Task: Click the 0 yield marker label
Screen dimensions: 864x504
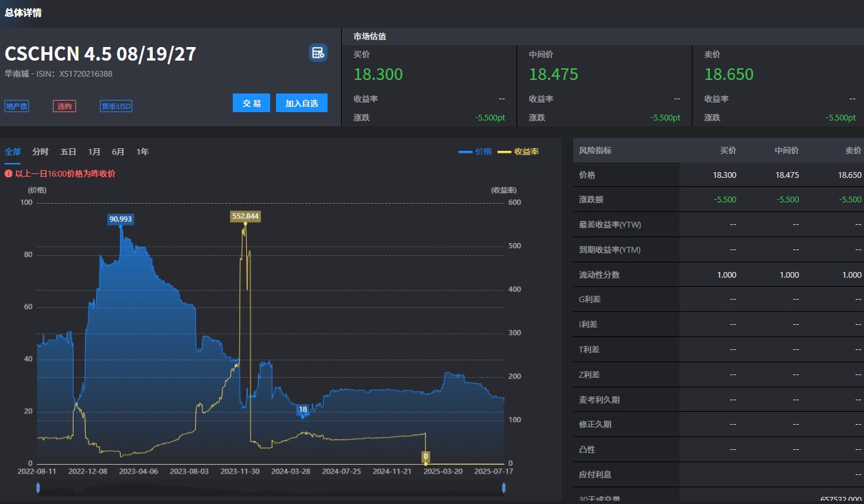Action: (x=426, y=456)
